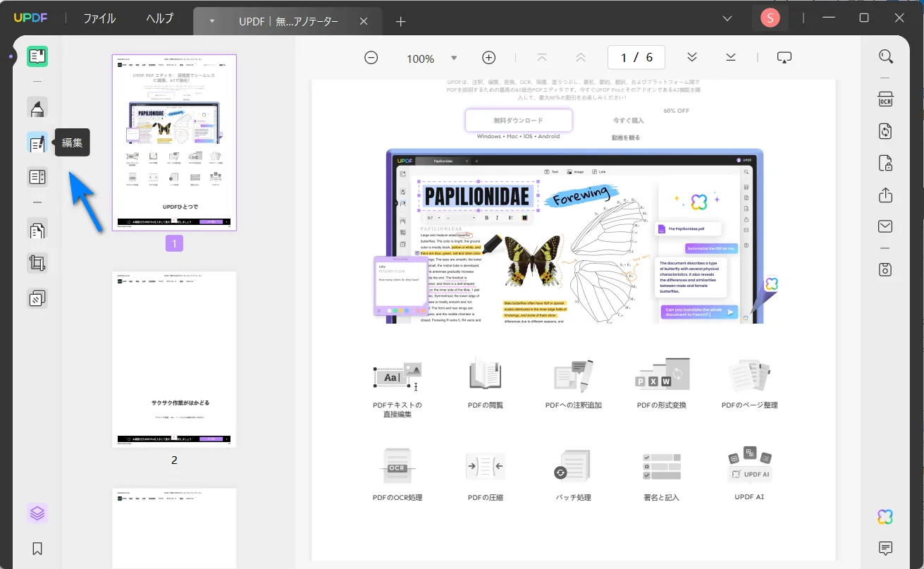Jump to the last page arrow
The height and width of the screenshot is (569, 924).
pos(730,58)
